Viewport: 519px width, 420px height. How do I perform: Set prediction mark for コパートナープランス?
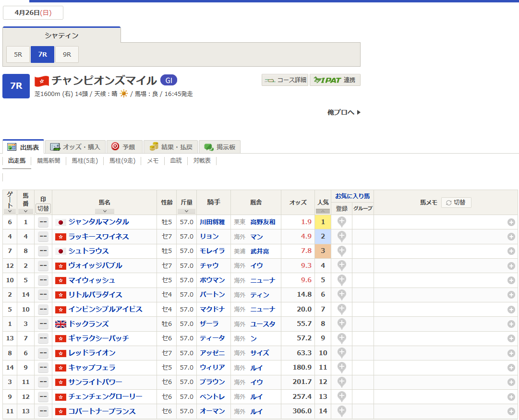[43, 411]
